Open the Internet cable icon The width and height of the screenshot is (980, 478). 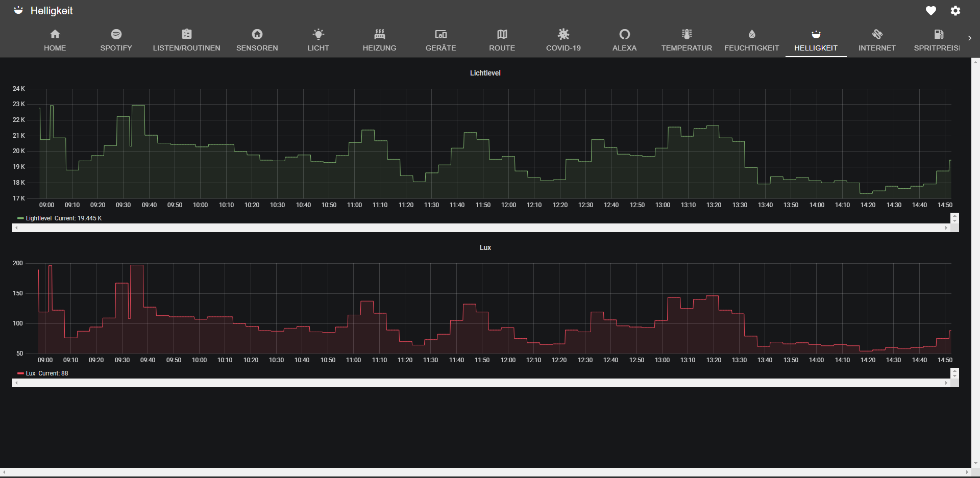[877, 34]
